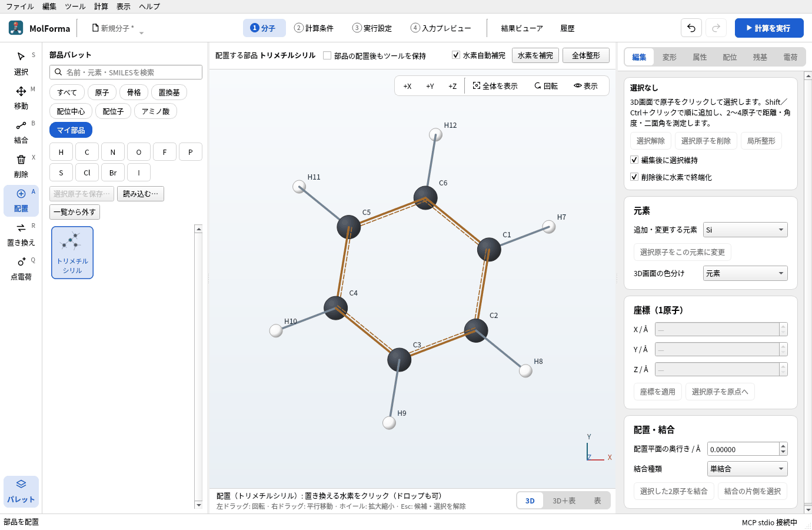This screenshot has width=812, height=530.
Task: Click the undo arrow button
Action: pos(691,28)
